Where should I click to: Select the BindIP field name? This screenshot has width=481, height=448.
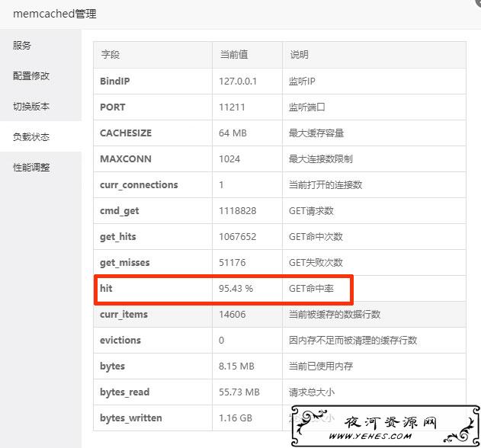coord(115,82)
